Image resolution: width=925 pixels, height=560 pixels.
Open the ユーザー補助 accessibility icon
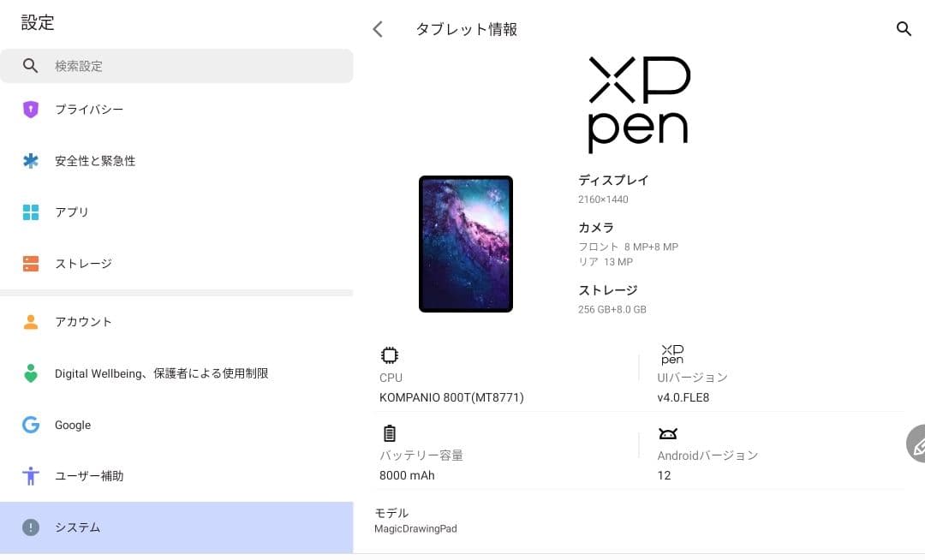coord(31,475)
